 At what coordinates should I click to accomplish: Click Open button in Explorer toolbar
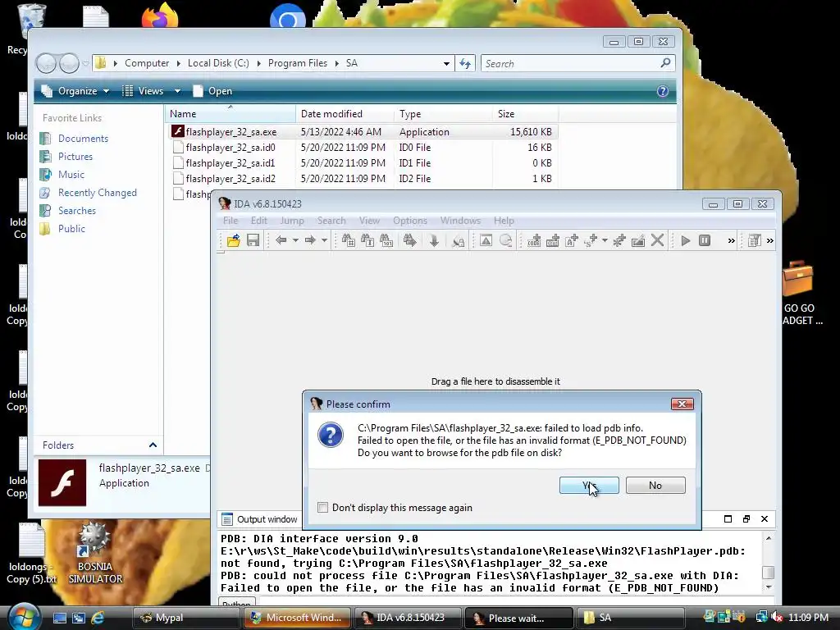point(212,91)
